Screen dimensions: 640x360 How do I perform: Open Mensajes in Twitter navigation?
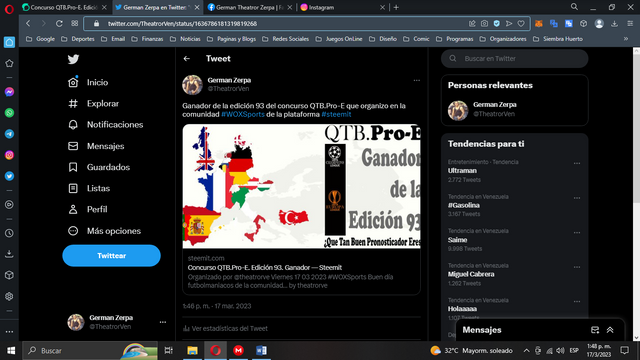tap(96, 146)
